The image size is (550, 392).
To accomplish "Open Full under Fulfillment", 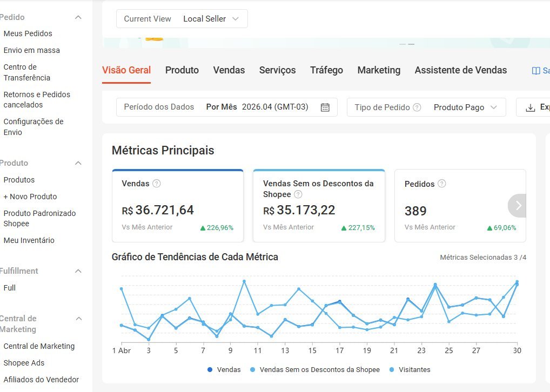I will tap(10, 288).
